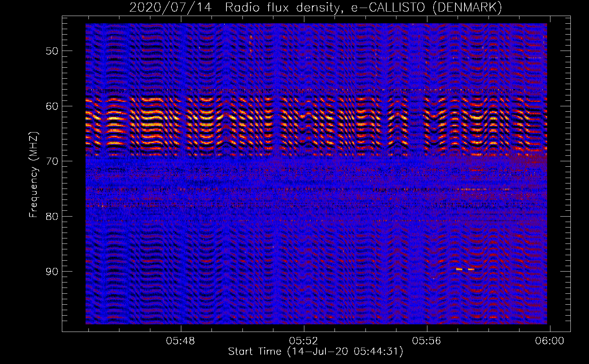Click the plot title '2020/07/14 Radio flux density'
Image resolution: width=589 pixels, height=364 pixels.
(316, 7)
